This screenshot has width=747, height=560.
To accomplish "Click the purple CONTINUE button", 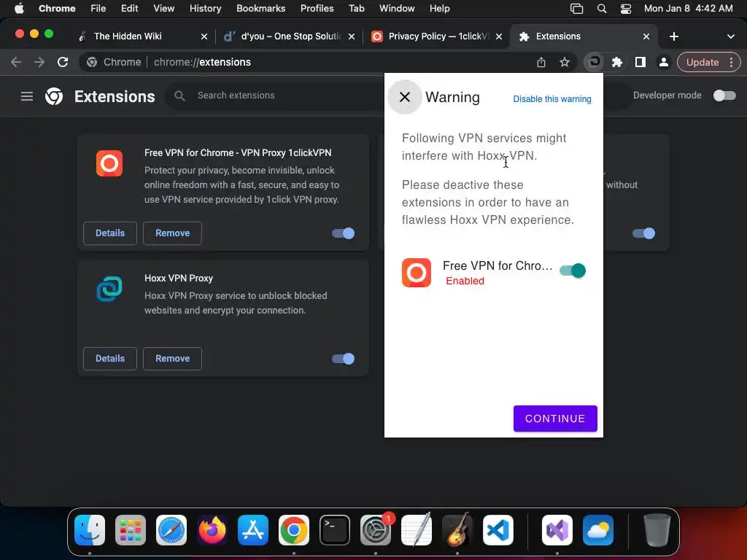I will click(555, 419).
